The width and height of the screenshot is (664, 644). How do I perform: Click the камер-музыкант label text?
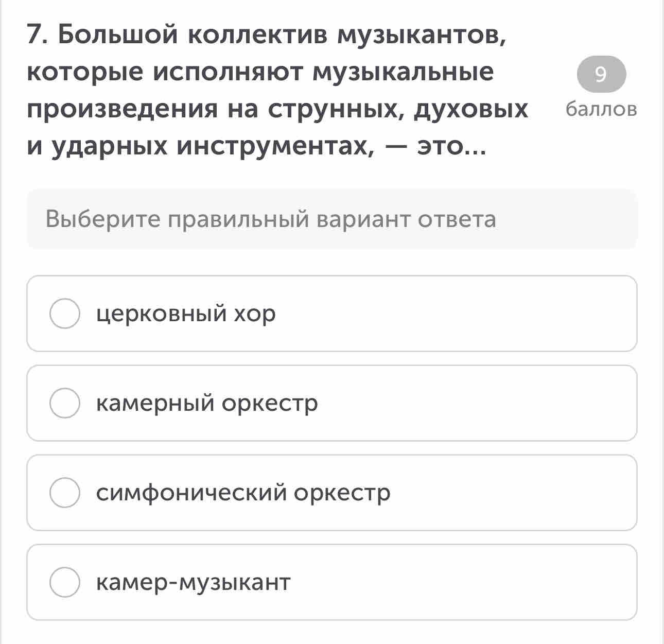[194, 582]
